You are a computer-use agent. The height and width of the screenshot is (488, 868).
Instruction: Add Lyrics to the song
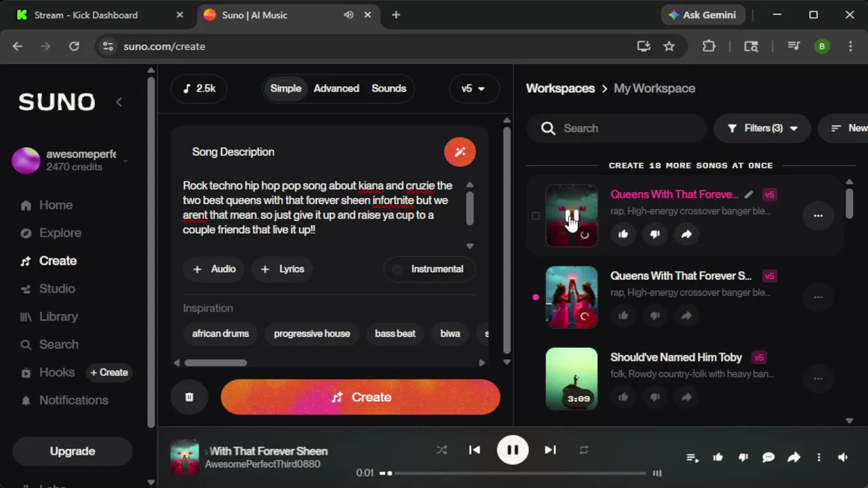point(282,269)
